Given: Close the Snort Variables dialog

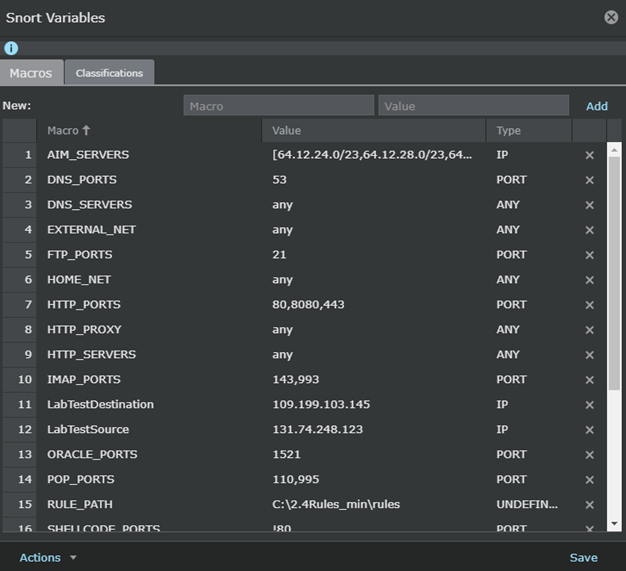Looking at the screenshot, I should click(x=611, y=17).
